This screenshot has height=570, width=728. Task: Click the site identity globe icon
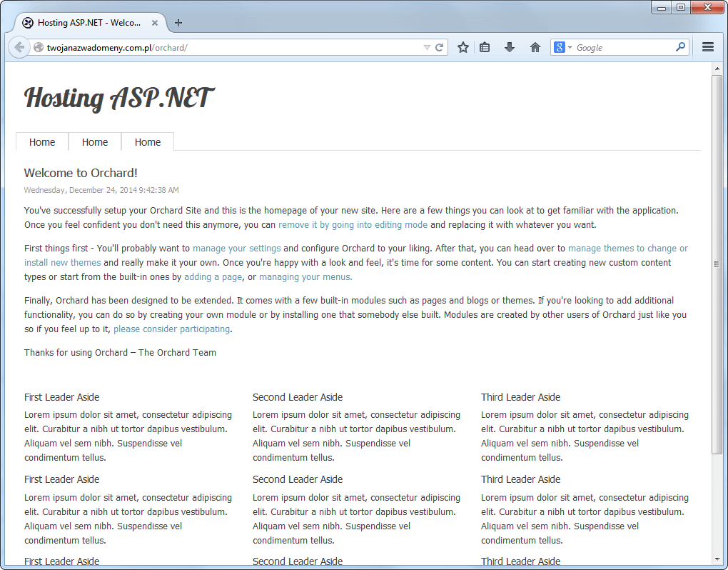[39, 47]
